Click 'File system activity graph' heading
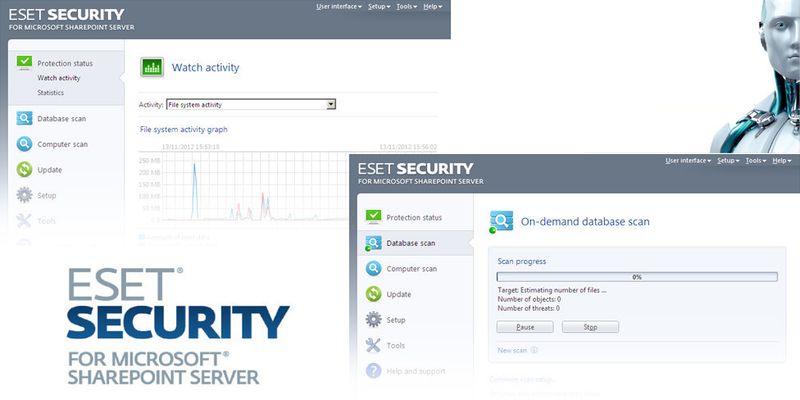 point(184,130)
